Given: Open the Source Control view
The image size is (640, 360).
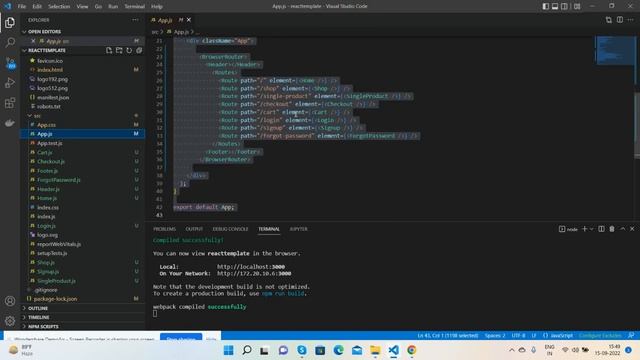Looking at the screenshot, I should pyautogui.click(x=10, y=63).
